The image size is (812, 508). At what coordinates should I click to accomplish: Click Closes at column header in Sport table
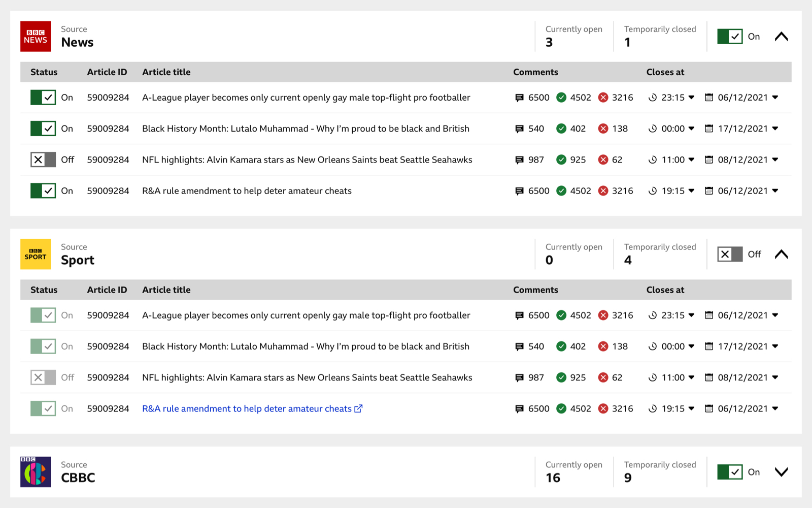pos(665,290)
